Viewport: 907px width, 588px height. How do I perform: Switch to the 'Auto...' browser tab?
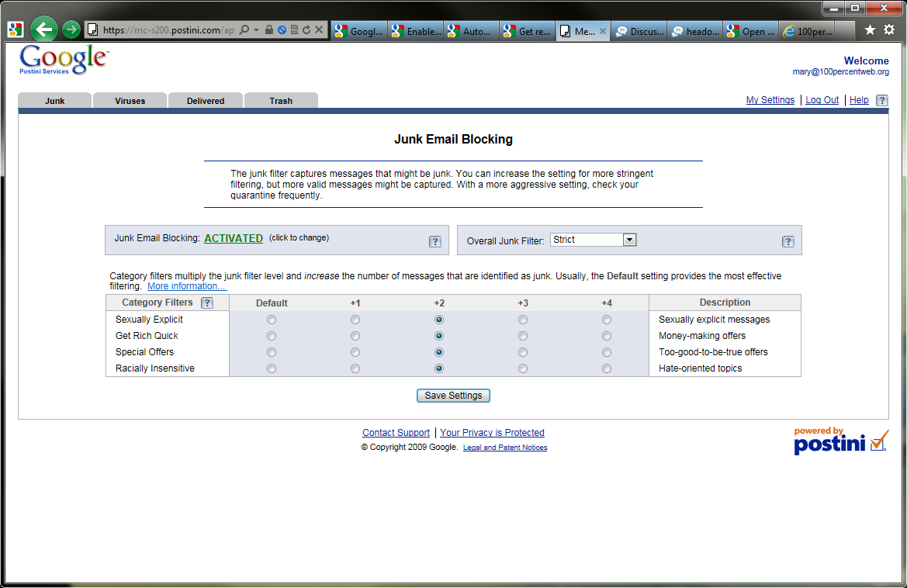[x=472, y=31]
